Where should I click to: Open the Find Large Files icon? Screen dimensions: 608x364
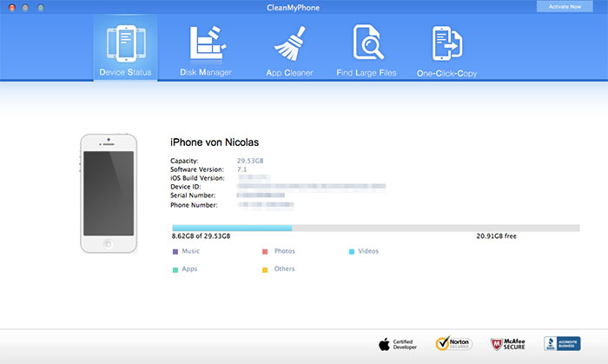[368, 43]
